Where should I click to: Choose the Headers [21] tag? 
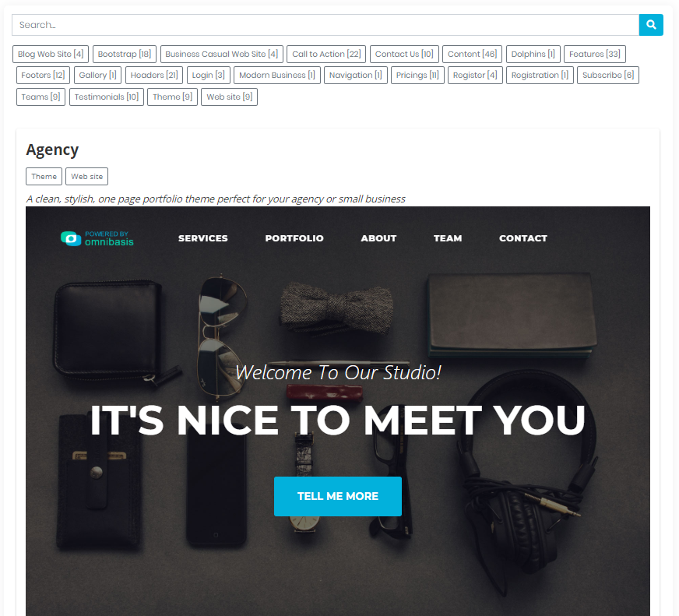(x=154, y=76)
